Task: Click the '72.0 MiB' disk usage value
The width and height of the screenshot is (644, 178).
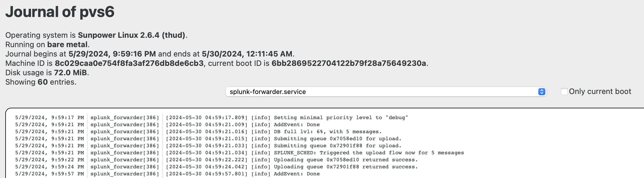Action: [x=70, y=73]
